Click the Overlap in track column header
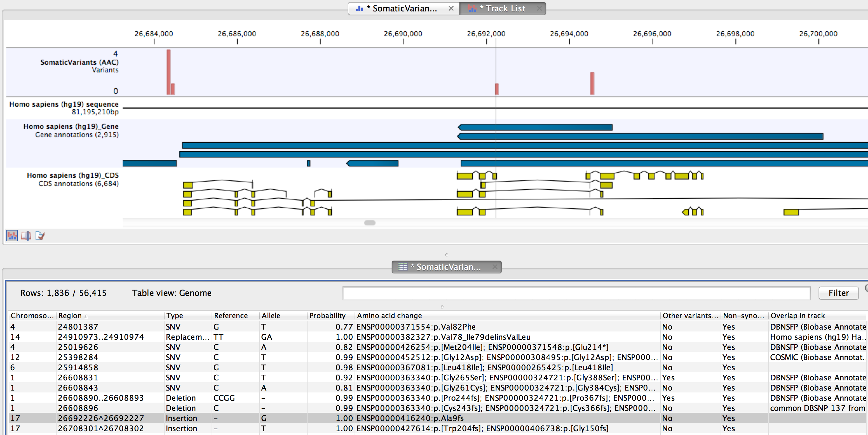Viewport: 868px width, 435px height. 817,316
